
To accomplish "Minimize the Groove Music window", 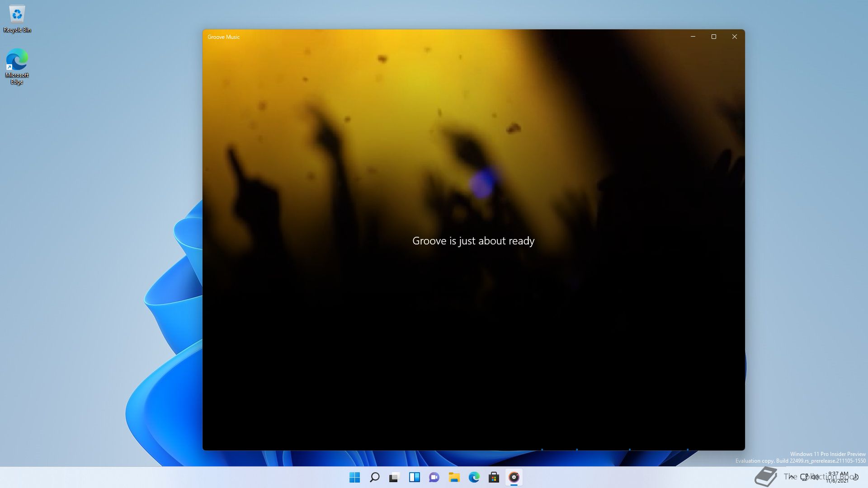I will (x=693, y=37).
